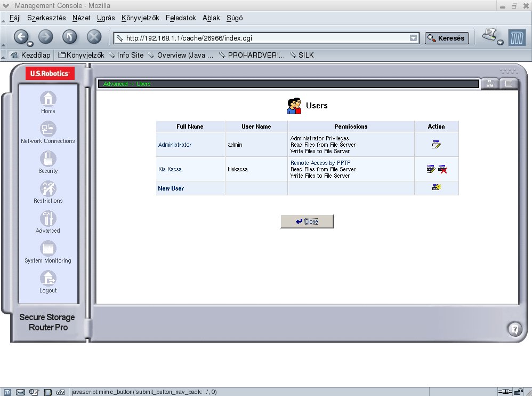Click the Permissions column header
Viewport: 532px width, 396px height.
coord(351,126)
